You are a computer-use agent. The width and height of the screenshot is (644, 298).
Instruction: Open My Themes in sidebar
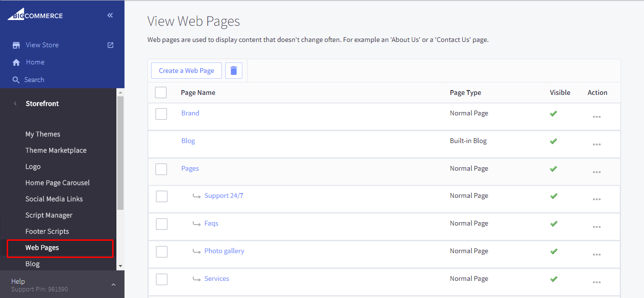[43, 134]
